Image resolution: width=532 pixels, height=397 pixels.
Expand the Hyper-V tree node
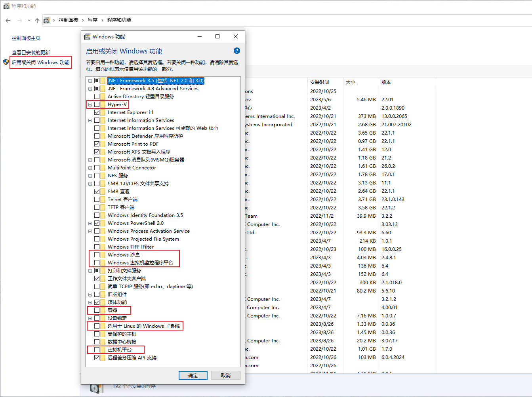pyautogui.click(x=90, y=104)
